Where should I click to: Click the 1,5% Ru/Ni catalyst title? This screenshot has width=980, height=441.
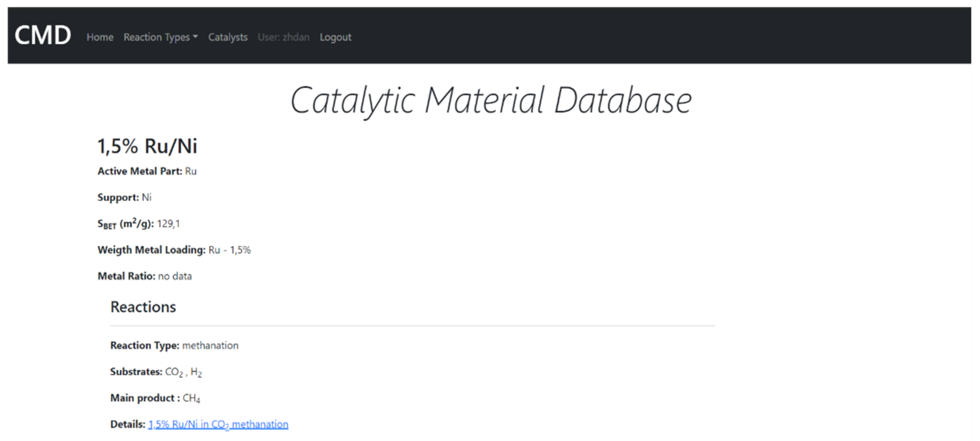tap(147, 146)
